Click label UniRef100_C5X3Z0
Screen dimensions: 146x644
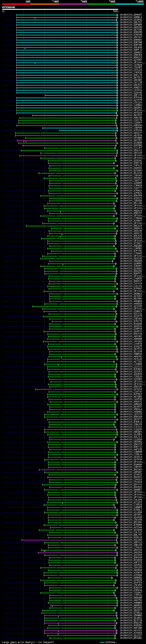[x=131, y=103]
